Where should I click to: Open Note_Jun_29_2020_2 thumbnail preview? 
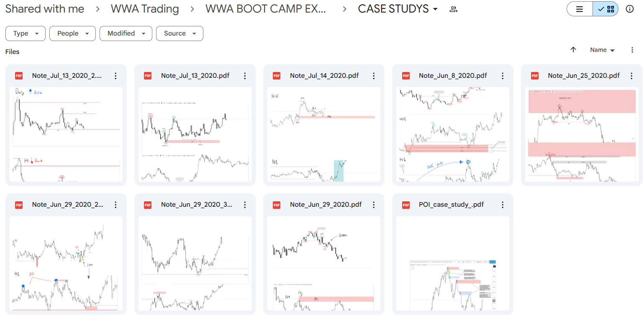click(x=66, y=263)
